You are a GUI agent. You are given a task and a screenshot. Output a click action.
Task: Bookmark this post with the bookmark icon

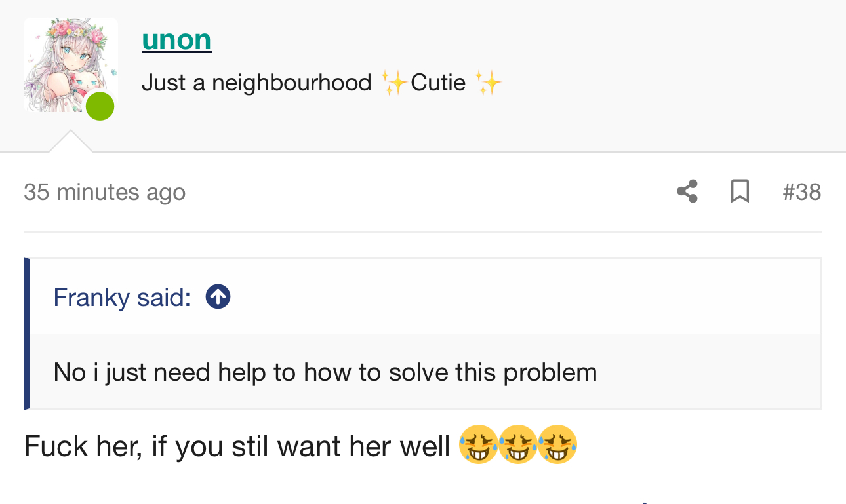[740, 191]
